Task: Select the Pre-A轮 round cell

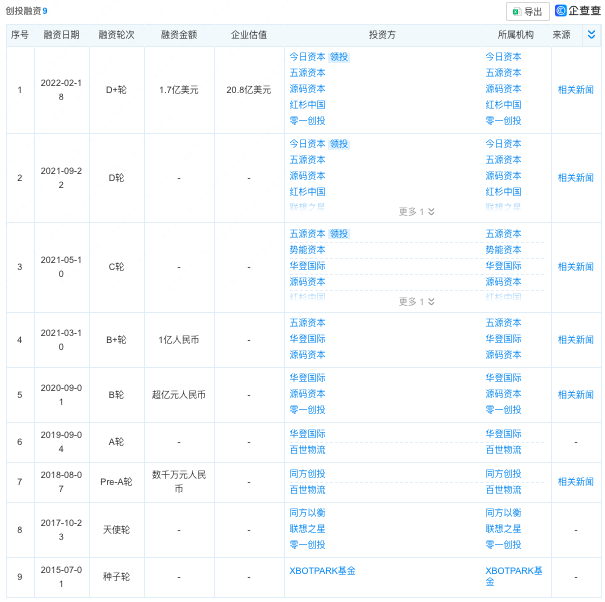Action: [116, 482]
